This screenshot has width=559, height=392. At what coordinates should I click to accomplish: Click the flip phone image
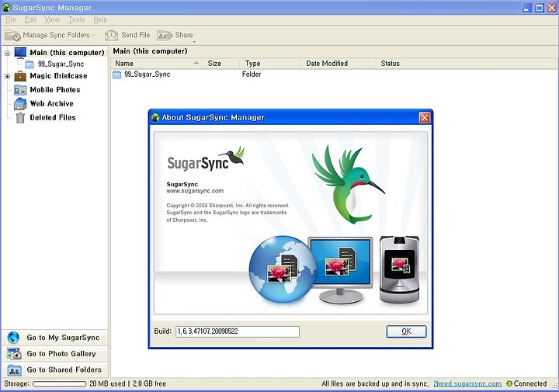(399, 270)
